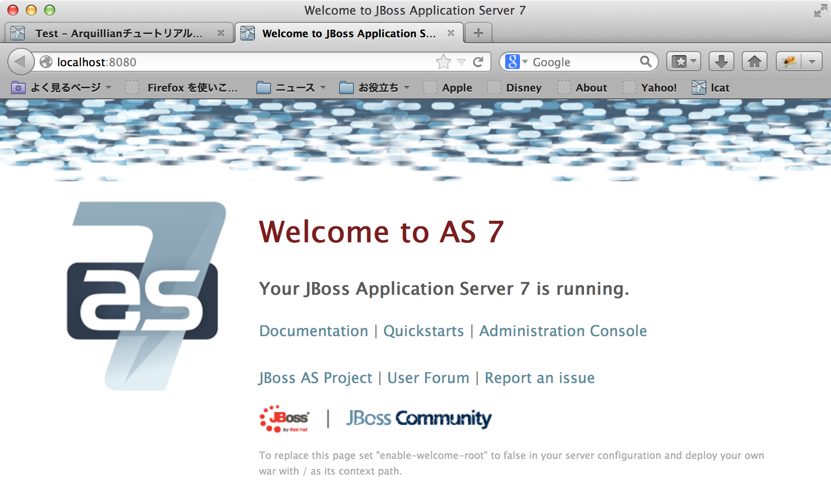Click the Firebug bug icon
Screen dimensions: 831x504
[x=789, y=62]
